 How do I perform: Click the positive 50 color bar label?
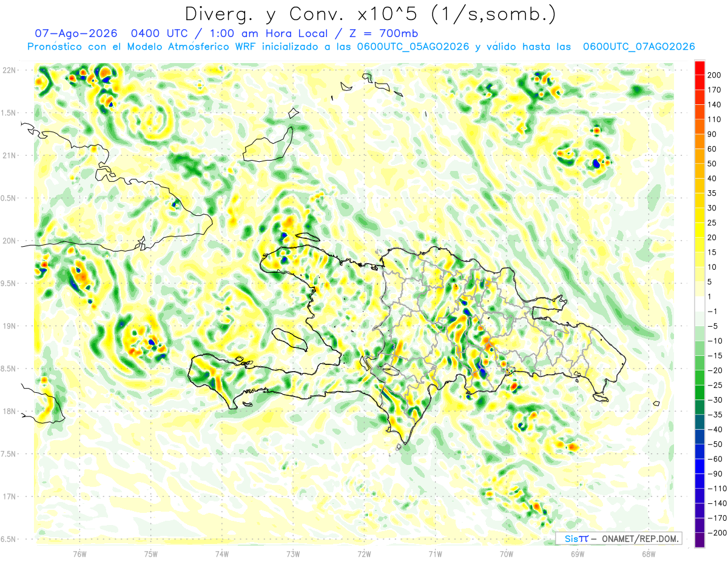pos(713,164)
